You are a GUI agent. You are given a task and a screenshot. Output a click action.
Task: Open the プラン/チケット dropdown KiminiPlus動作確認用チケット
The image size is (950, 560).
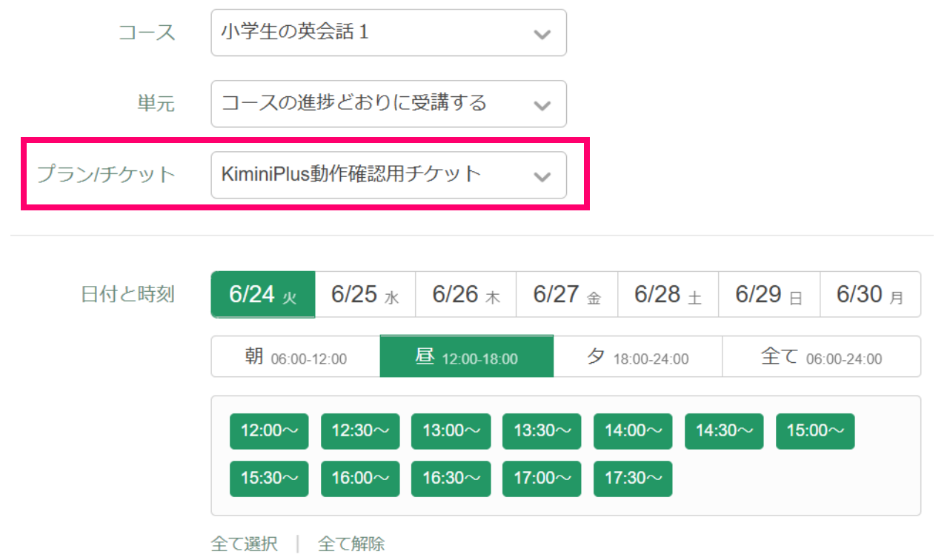click(388, 176)
